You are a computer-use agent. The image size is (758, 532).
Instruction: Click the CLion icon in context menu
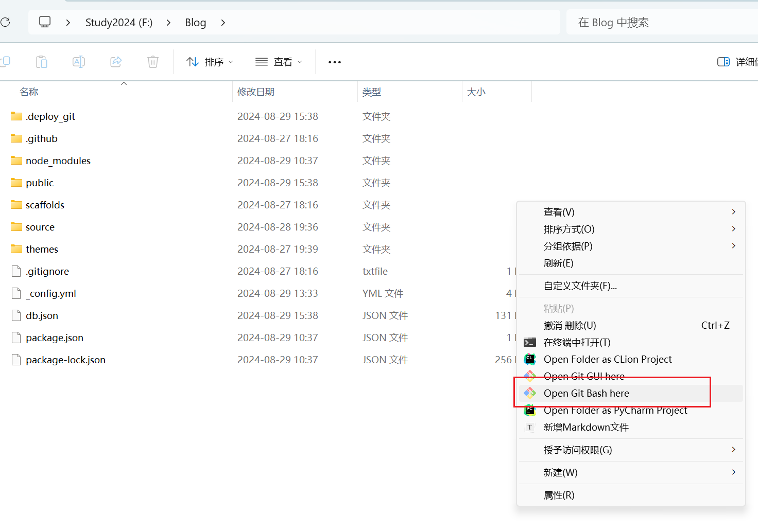click(530, 359)
